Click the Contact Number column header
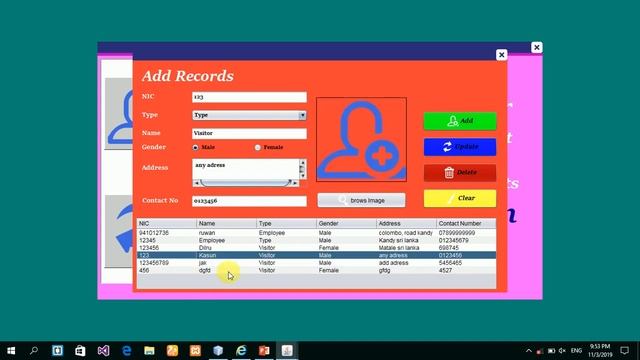Image resolution: width=640 pixels, height=360 pixels. pyautogui.click(x=467, y=224)
